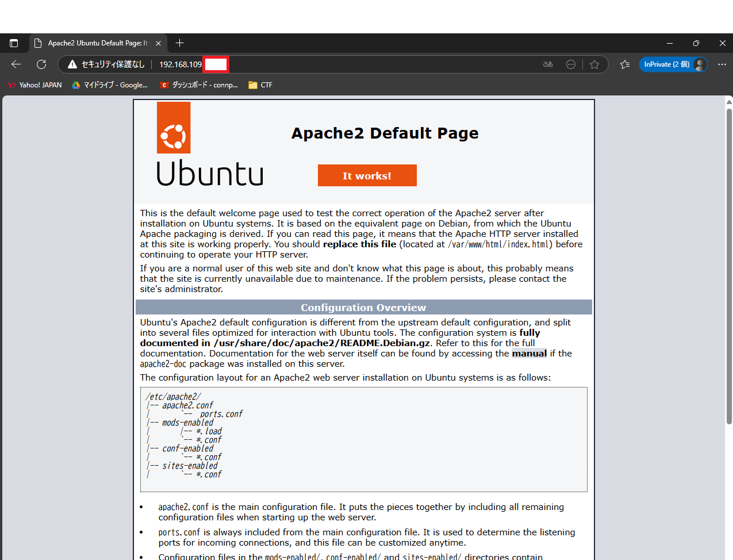This screenshot has width=733, height=560.
Task: Click the reader options icon in address bar
Action: (x=571, y=64)
